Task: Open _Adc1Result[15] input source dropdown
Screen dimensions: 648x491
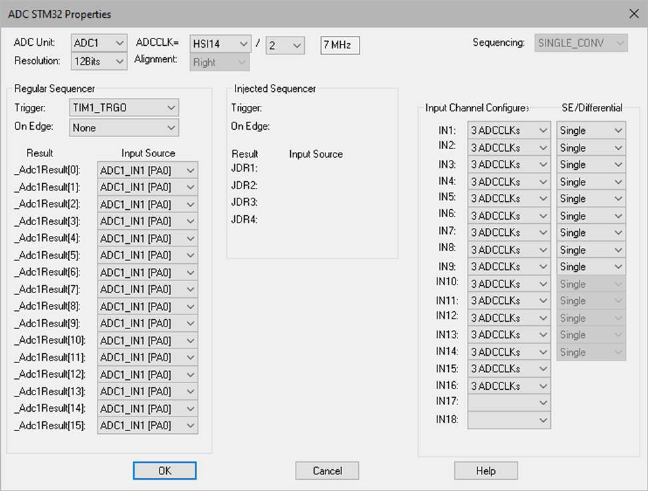Action: click(x=148, y=425)
